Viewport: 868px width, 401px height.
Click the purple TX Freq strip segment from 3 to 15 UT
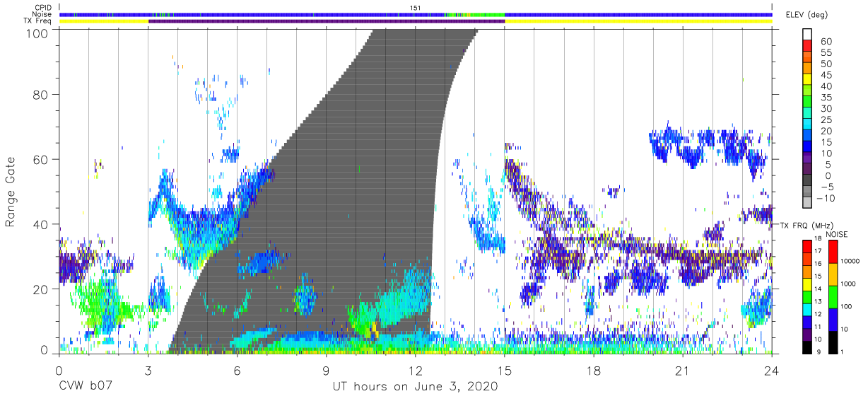pos(326,21)
